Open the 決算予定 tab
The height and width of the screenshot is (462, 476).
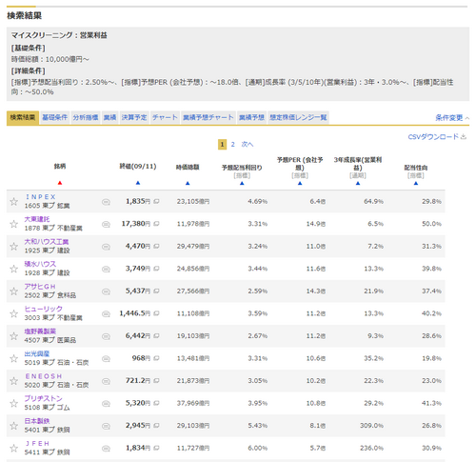click(x=134, y=117)
